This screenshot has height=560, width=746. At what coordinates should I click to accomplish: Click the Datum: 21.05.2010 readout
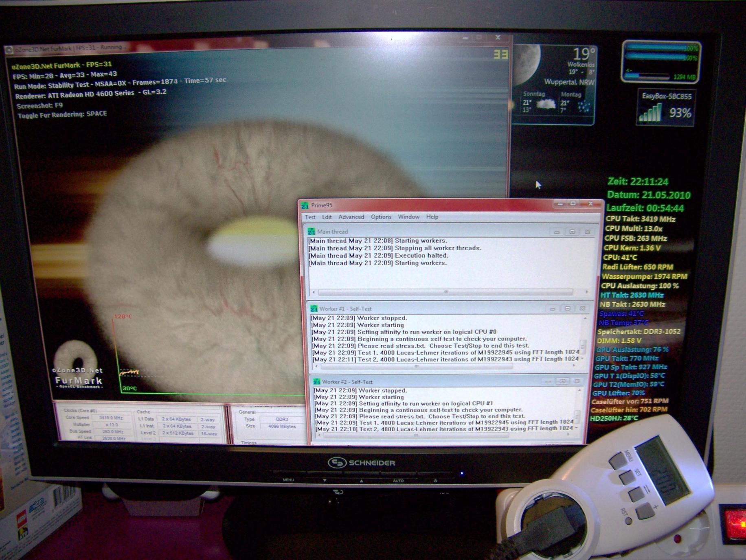coord(649,195)
